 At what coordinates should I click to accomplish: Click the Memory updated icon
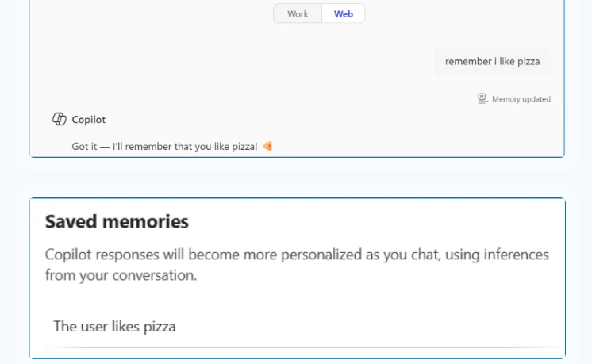click(482, 98)
